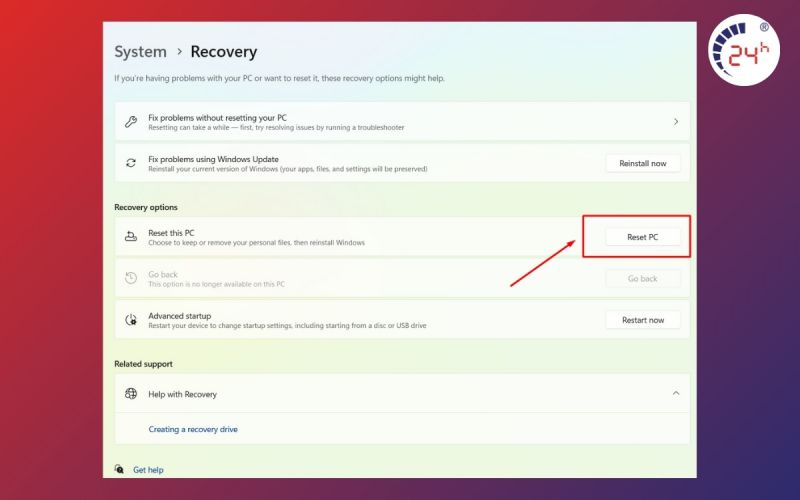Click the 'Recovery options' heading
Image resolution: width=800 pixels, height=500 pixels.
click(146, 207)
